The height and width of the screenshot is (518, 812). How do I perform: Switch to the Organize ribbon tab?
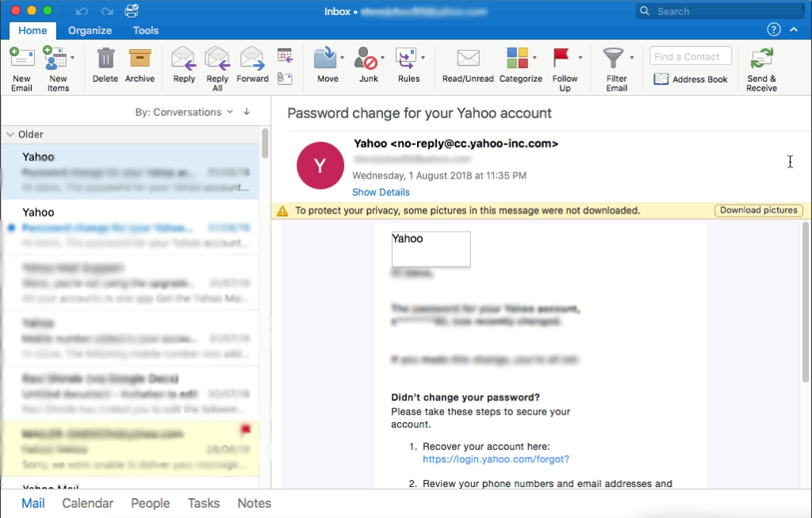(x=90, y=31)
